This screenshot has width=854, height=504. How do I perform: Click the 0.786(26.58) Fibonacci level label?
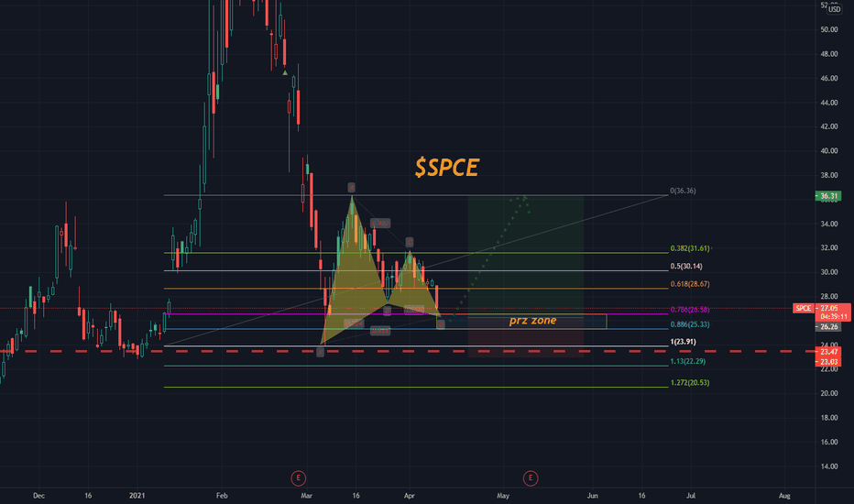point(690,310)
